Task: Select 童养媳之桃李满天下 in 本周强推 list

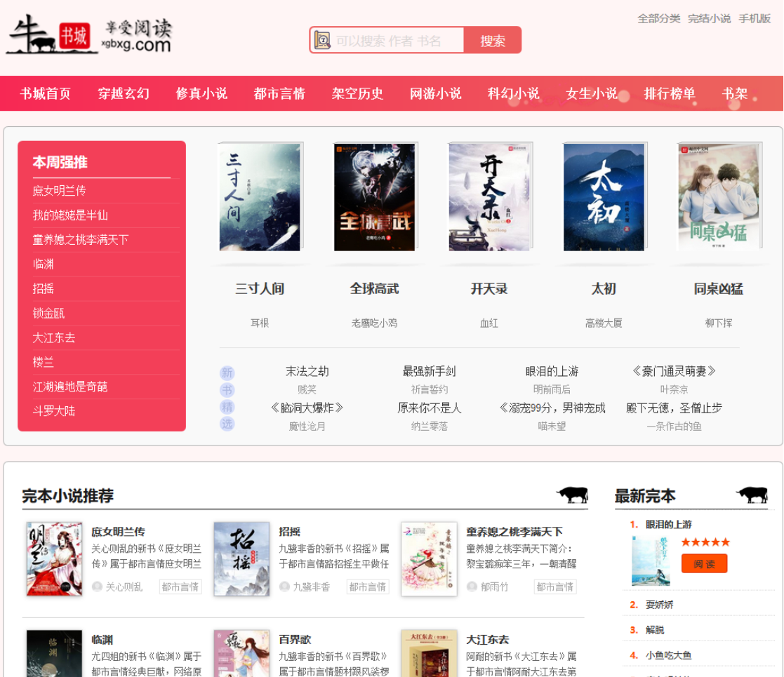Action: 81,239
